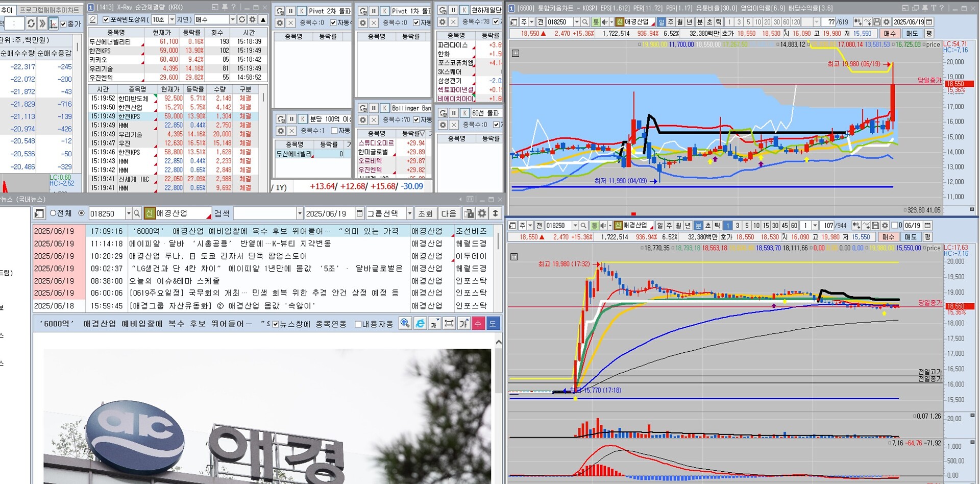
Task: Click the news toolbar copy-to-window icon
Action: (x=469, y=213)
